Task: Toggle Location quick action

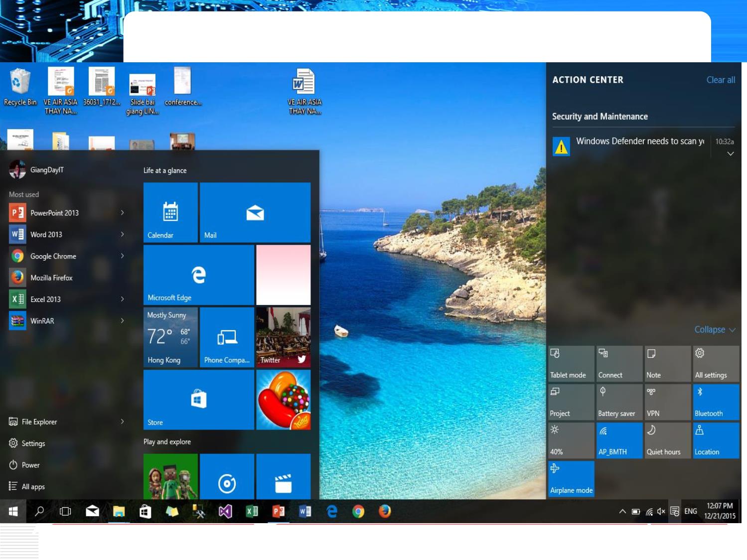Action: tap(716, 440)
